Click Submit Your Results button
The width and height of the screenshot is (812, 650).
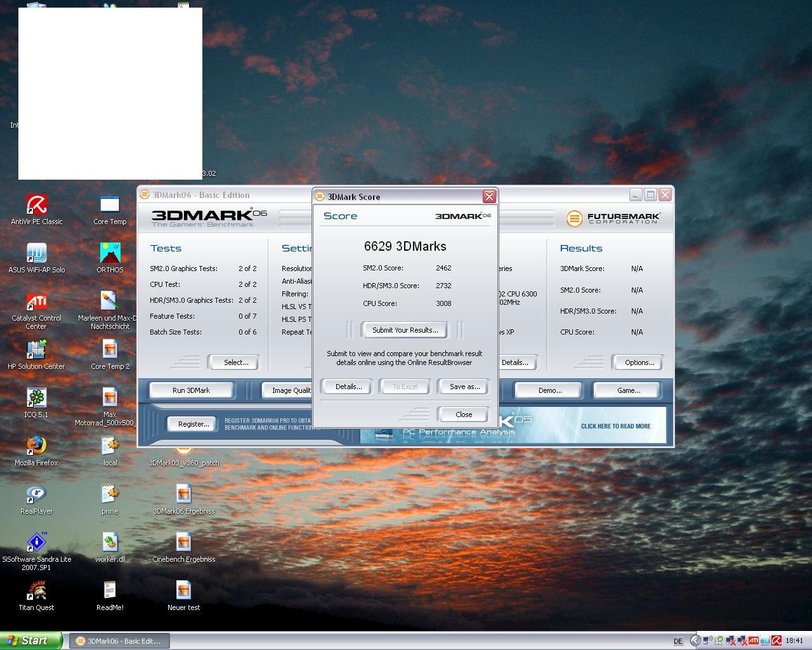(405, 330)
